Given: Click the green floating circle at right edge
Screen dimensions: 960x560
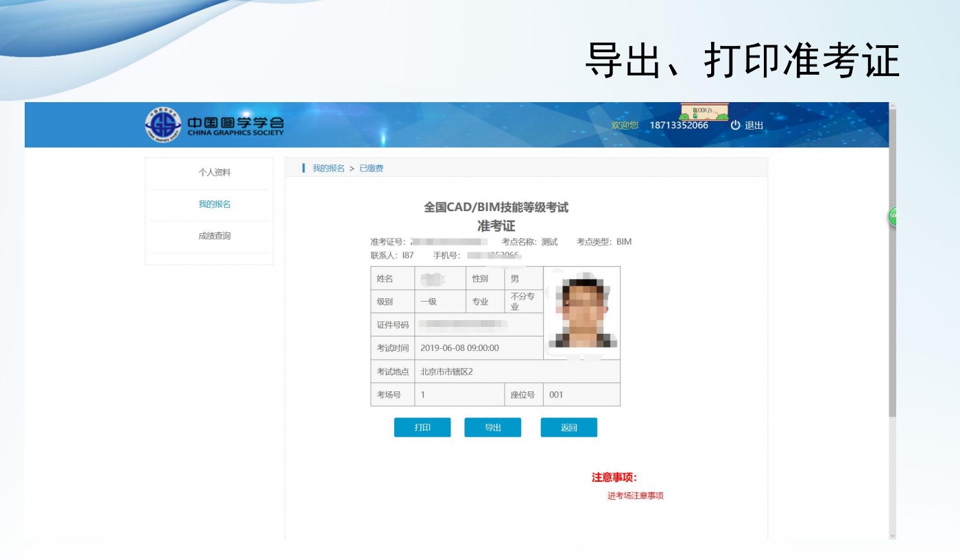Looking at the screenshot, I should click(x=892, y=217).
